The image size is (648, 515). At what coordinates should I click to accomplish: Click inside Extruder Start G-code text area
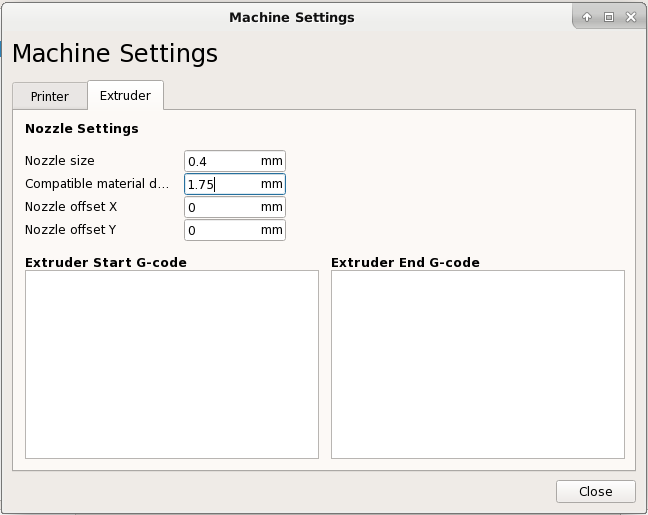coord(171,364)
